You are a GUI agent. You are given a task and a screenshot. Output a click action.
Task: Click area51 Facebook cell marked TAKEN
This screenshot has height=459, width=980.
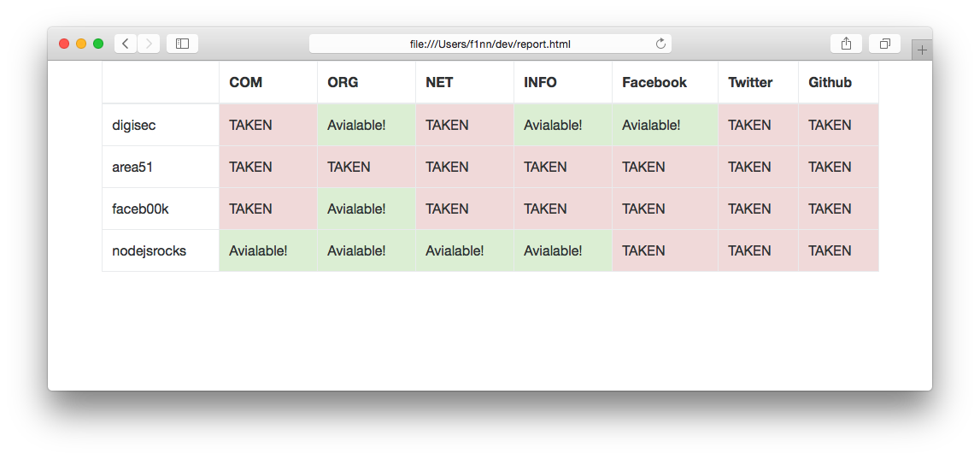[665, 167]
